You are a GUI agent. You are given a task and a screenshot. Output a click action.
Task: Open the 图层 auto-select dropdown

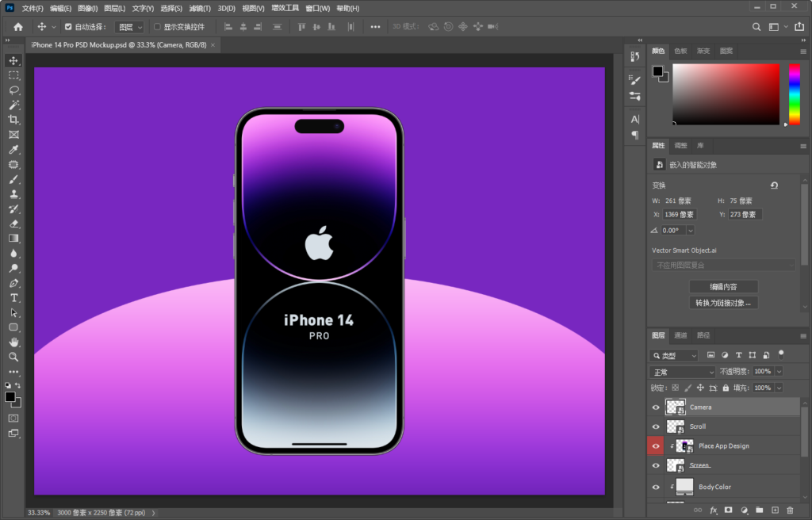pos(129,27)
